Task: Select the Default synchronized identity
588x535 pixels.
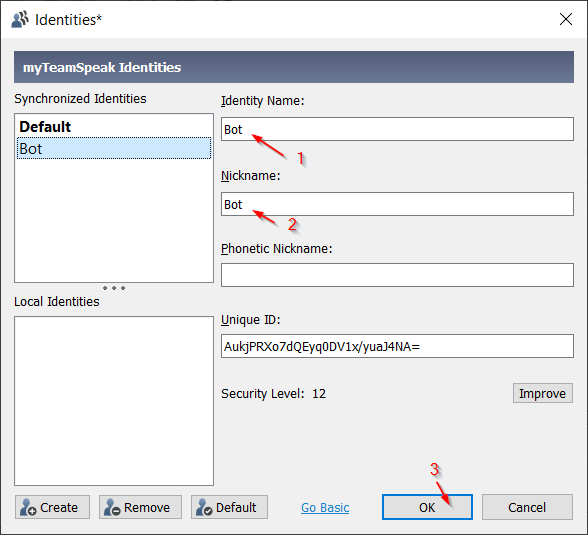Action: (114, 127)
